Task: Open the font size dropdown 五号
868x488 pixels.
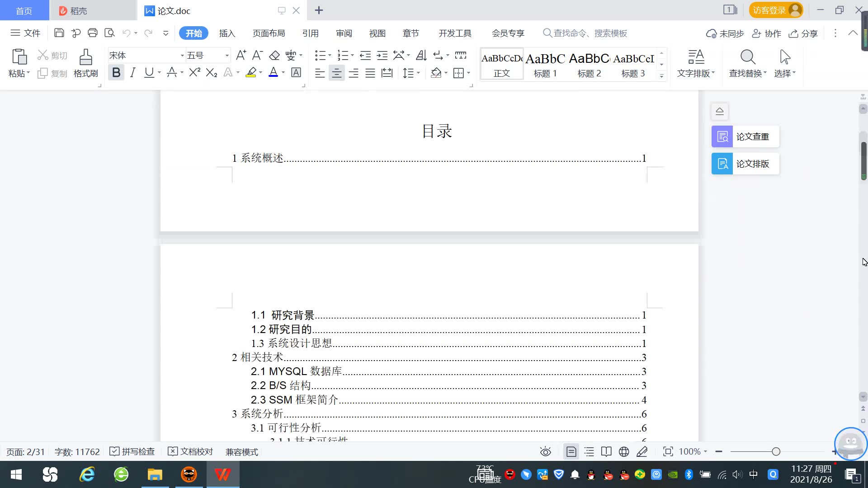Action: 227,56
